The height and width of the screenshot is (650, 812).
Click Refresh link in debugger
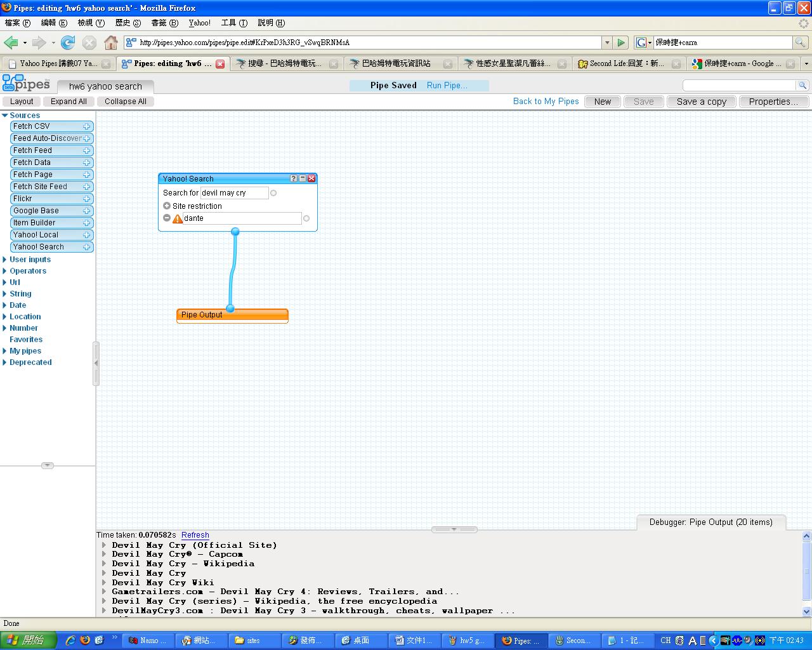click(195, 535)
